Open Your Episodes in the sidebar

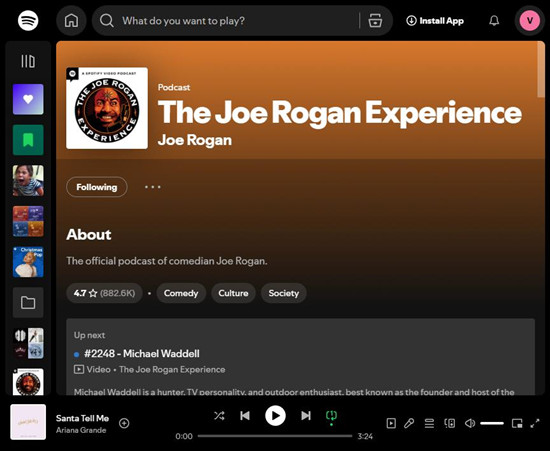click(x=28, y=140)
